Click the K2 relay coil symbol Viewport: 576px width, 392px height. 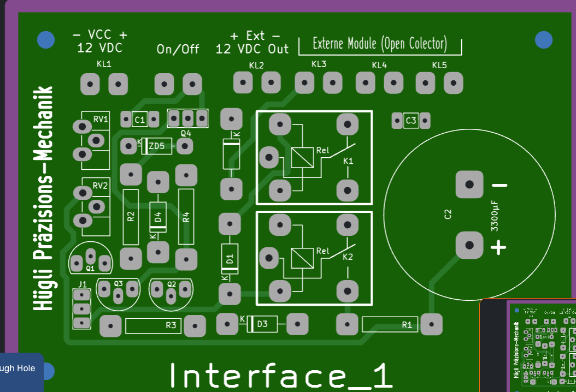[302, 258]
